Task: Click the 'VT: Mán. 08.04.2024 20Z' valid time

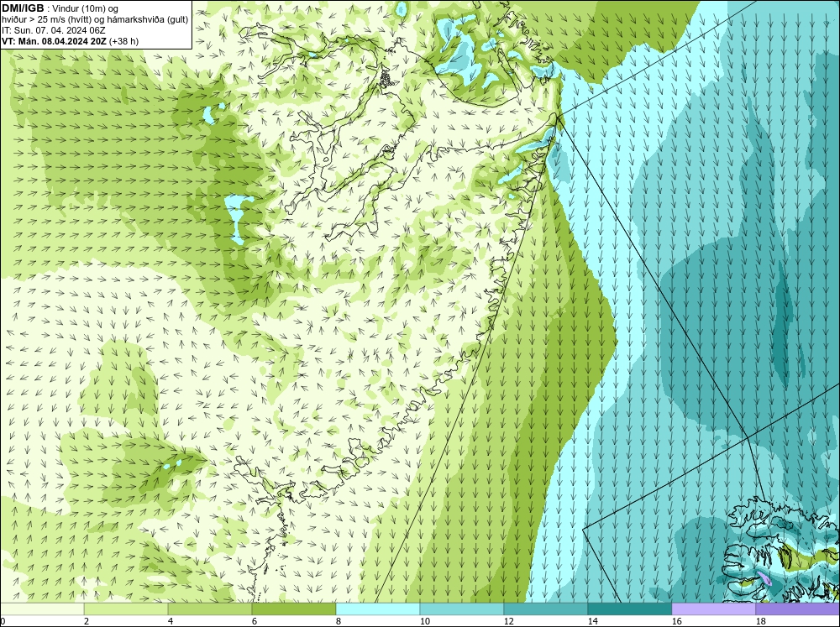Action: (x=55, y=41)
